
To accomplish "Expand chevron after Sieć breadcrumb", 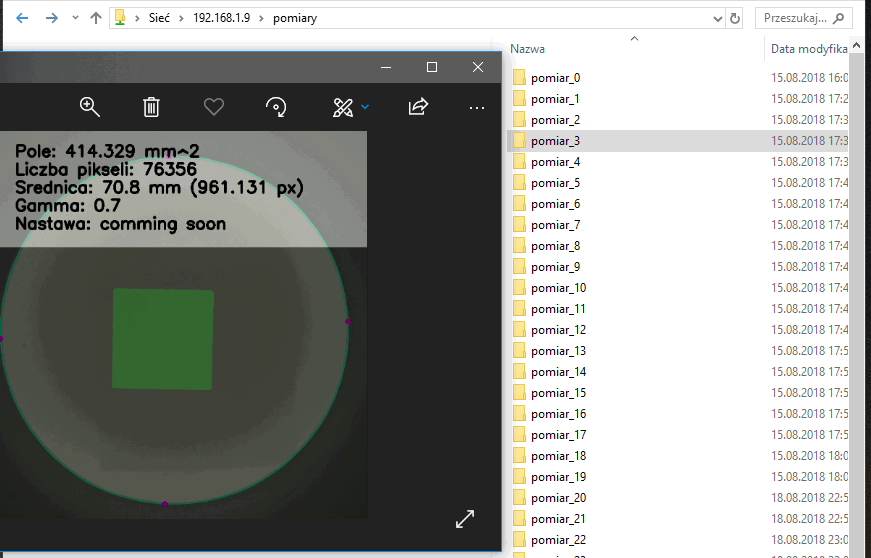I will coord(181,18).
